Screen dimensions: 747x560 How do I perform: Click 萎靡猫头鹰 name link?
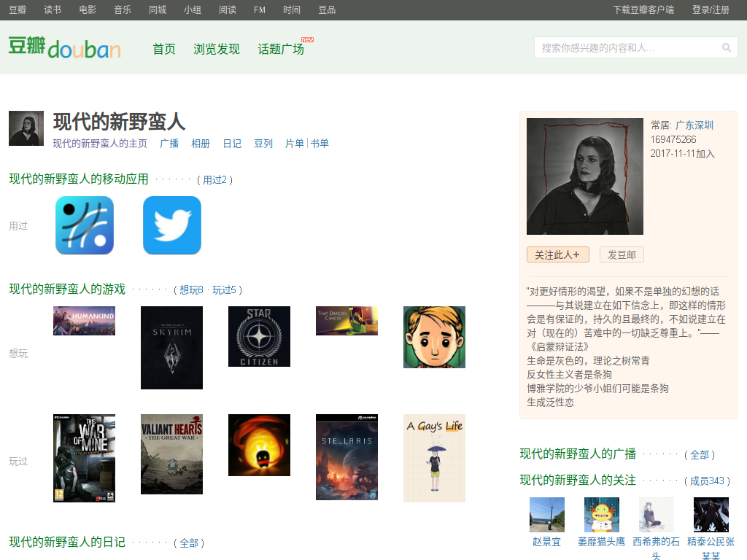tap(602, 542)
